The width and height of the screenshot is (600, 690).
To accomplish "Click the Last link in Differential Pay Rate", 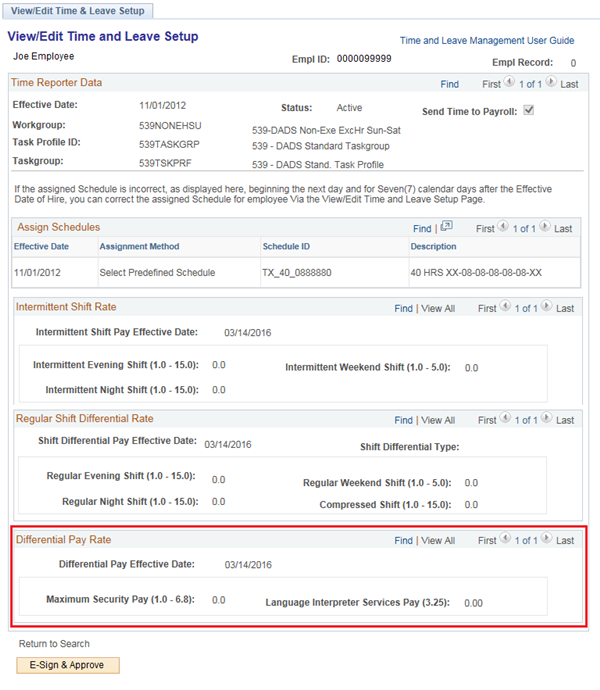I will (x=567, y=541).
